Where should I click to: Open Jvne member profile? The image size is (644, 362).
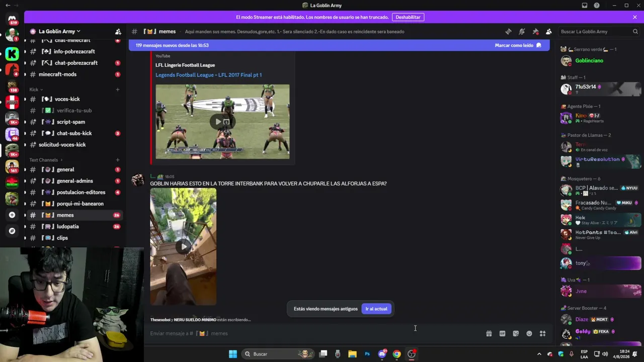[601, 291]
